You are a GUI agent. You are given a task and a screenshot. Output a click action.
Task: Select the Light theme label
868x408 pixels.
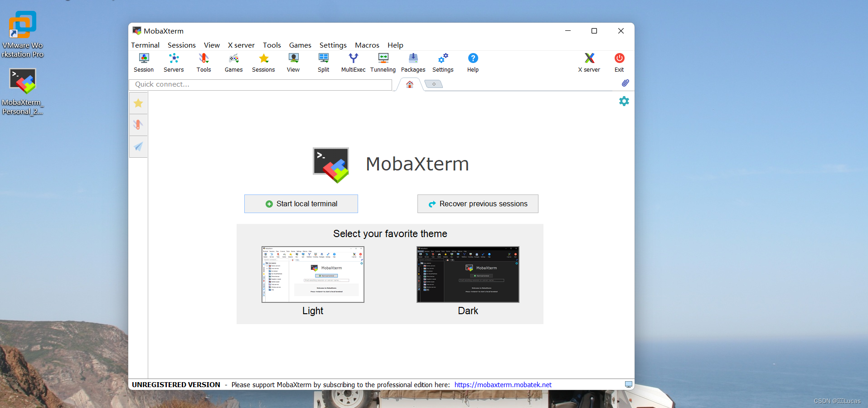tap(313, 311)
